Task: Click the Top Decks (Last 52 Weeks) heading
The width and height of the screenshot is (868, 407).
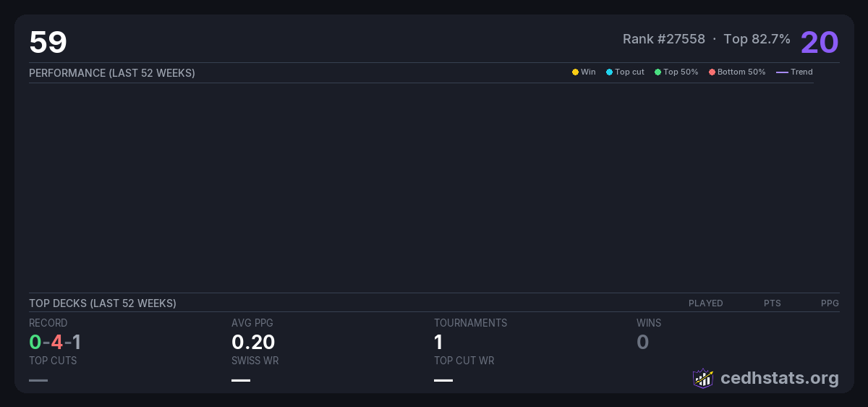Action: point(103,303)
